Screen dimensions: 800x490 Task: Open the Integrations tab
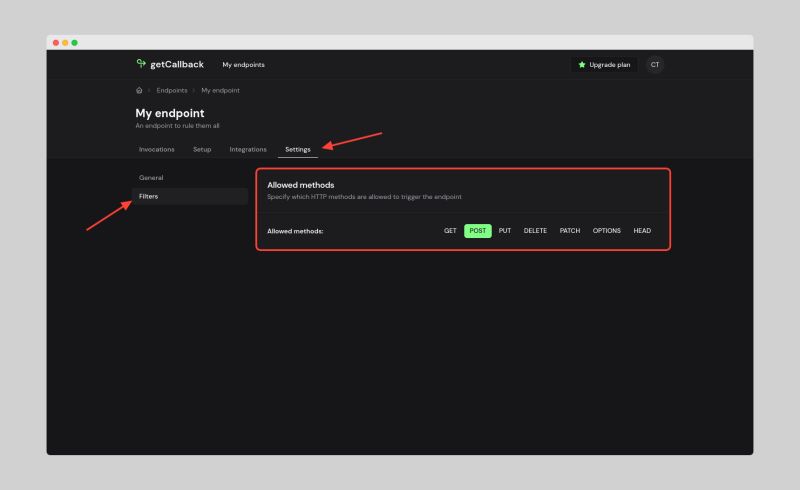pos(248,150)
